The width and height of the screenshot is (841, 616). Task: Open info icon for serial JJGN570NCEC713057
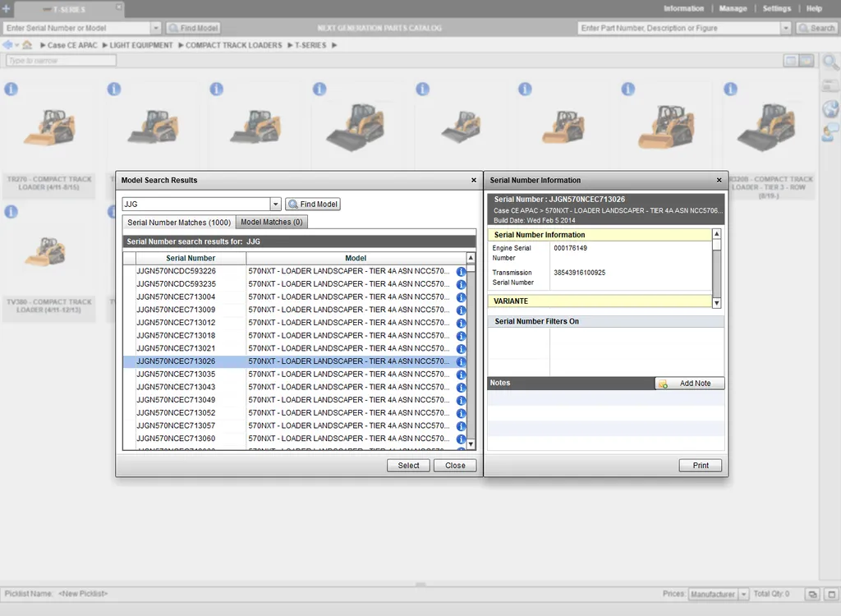pos(461,426)
